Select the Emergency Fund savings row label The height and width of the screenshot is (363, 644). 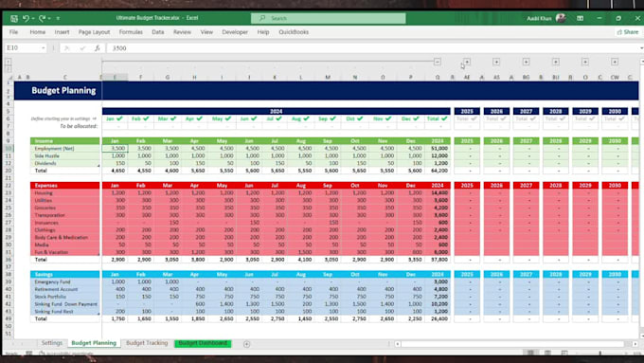(65, 282)
